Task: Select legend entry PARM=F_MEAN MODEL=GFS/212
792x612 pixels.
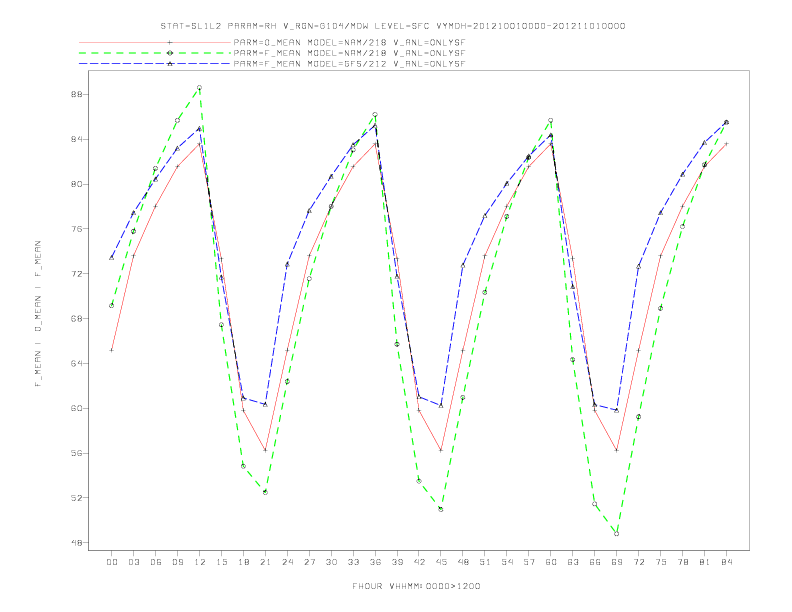Action: point(349,64)
